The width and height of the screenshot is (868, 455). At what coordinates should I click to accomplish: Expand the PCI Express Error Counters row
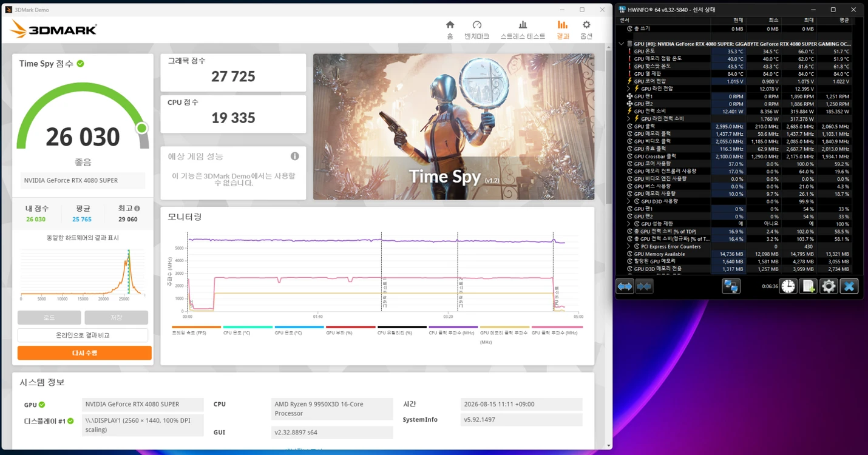tap(629, 246)
